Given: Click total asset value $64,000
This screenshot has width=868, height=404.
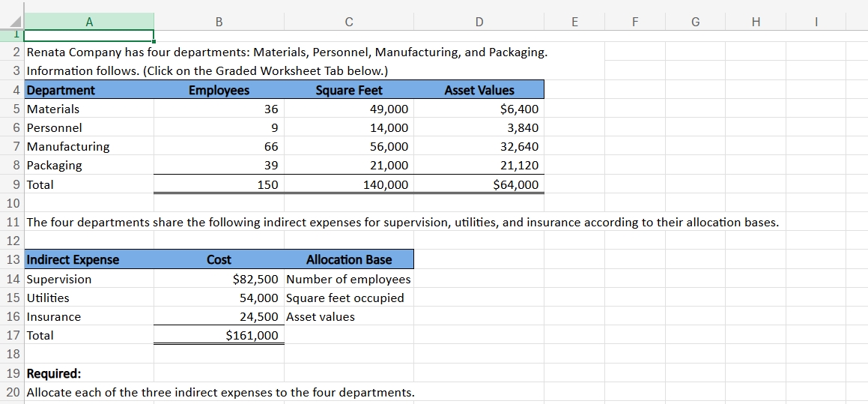Looking at the screenshot, I should click(479, 184).
